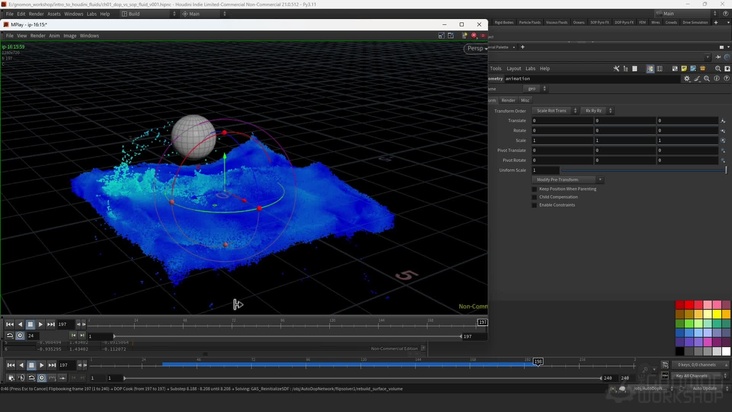The width and height of the screenshot is (732, 412).
Task: Pick the pure yellow color swatch
Action: tap(717, 314)
